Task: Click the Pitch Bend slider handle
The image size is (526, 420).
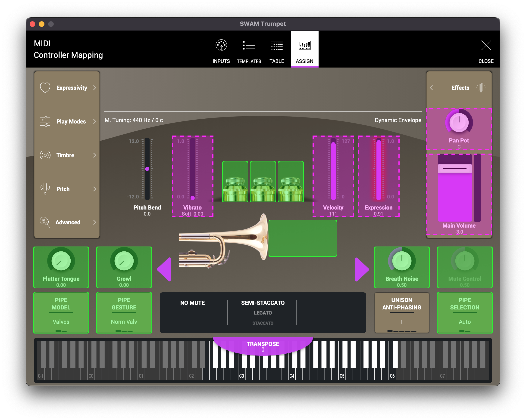Action: click(x=147, y=169)
